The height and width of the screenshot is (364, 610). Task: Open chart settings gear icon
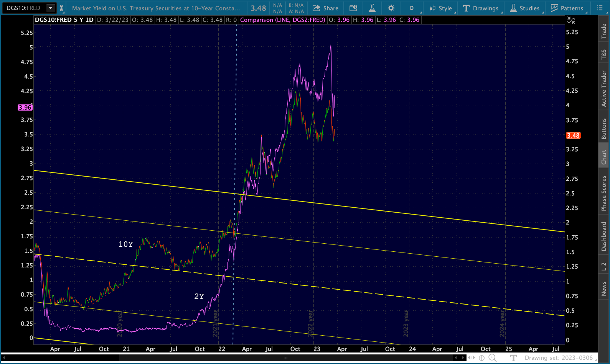pyautogui.click(x=391, y=8)
